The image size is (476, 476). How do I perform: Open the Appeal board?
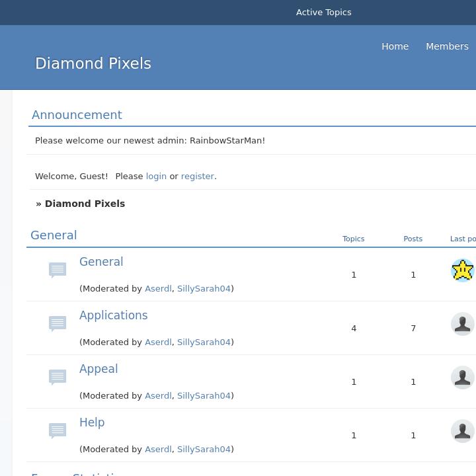click(99, 369)
